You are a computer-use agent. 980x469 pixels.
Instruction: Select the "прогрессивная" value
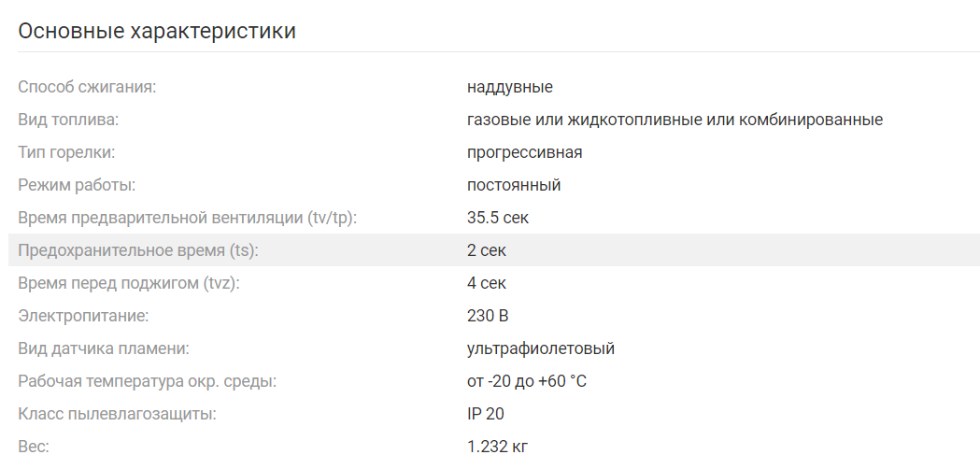click(x=524, y=152)
